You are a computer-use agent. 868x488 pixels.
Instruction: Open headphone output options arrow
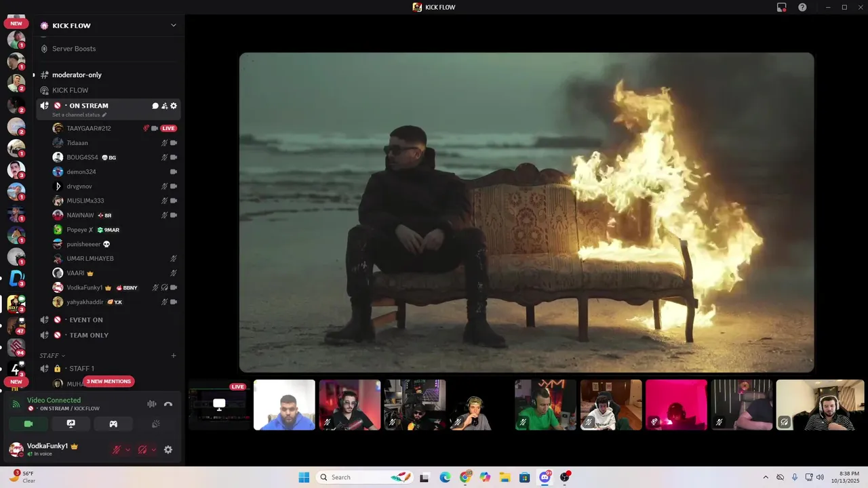click(154, 449)
